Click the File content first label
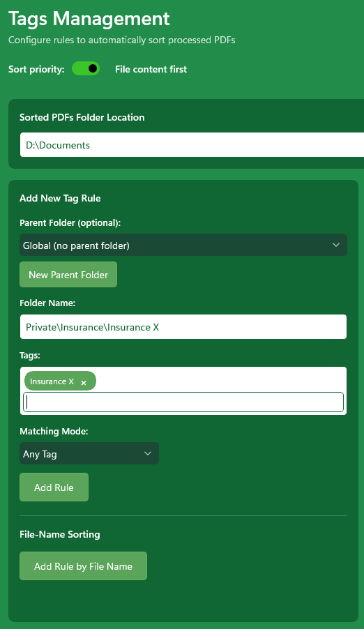The height and width of the screenshot is (629, 364). (x=151, y=69)
